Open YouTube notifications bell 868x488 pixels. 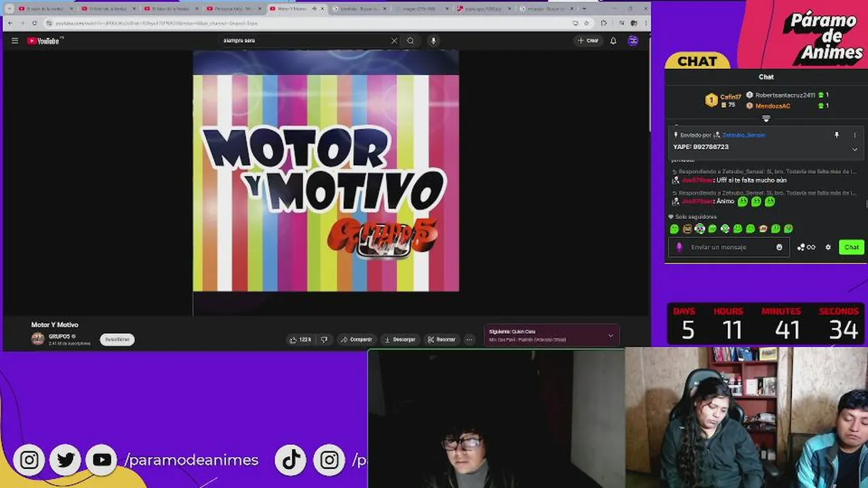pos(613,41)
